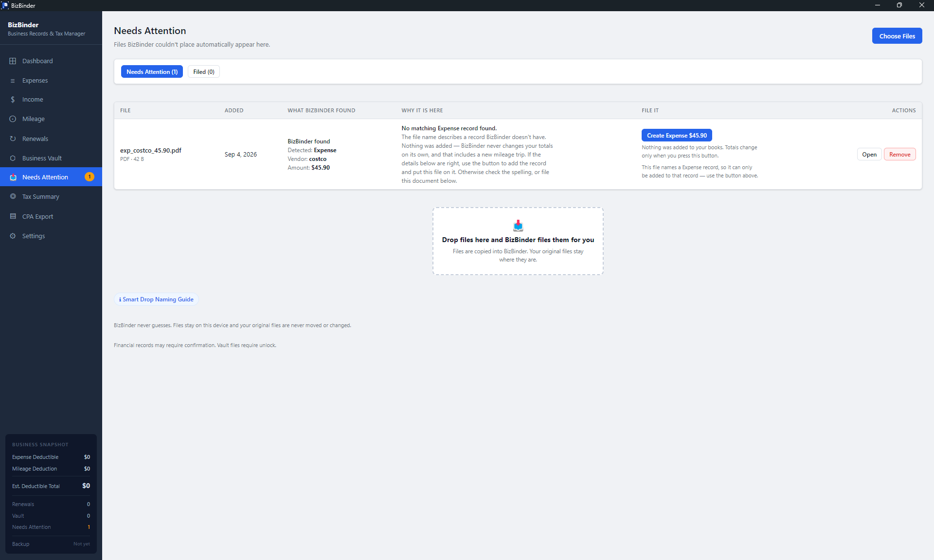Click the drop files area heading
934x560 pixels.
point(518,240)
